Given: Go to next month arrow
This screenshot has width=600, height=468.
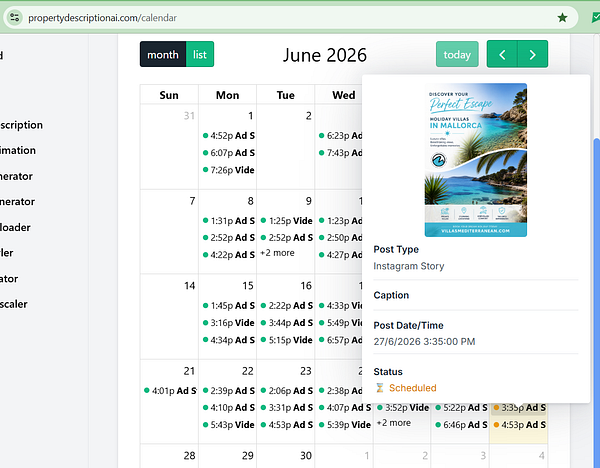Looking at the screenshot, I should point(533,54).
